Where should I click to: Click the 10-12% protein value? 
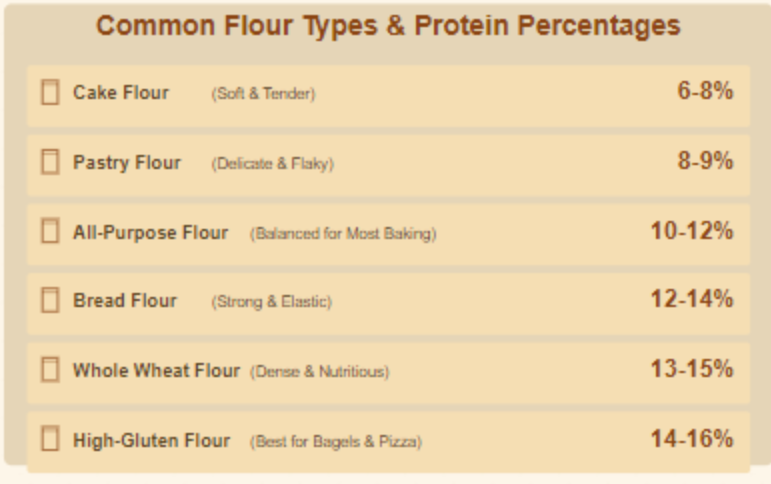point(692,230)
